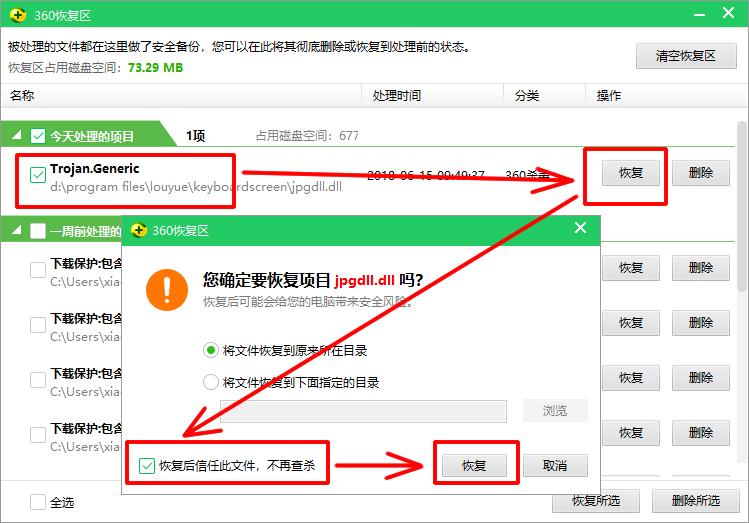The width and height of the screenshot is (749, 523).
Task: Click the jpgdll.dll file path text
Action: click(196, 187)
